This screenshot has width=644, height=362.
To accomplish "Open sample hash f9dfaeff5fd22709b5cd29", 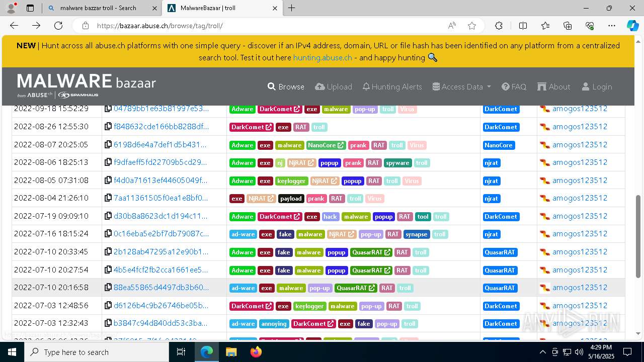I will point(160,162).
